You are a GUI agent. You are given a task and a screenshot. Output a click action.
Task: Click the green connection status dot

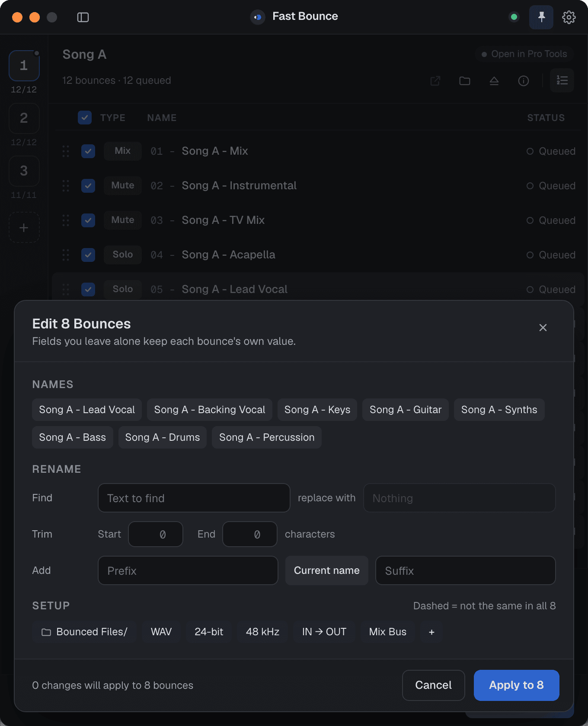(514, 17)
